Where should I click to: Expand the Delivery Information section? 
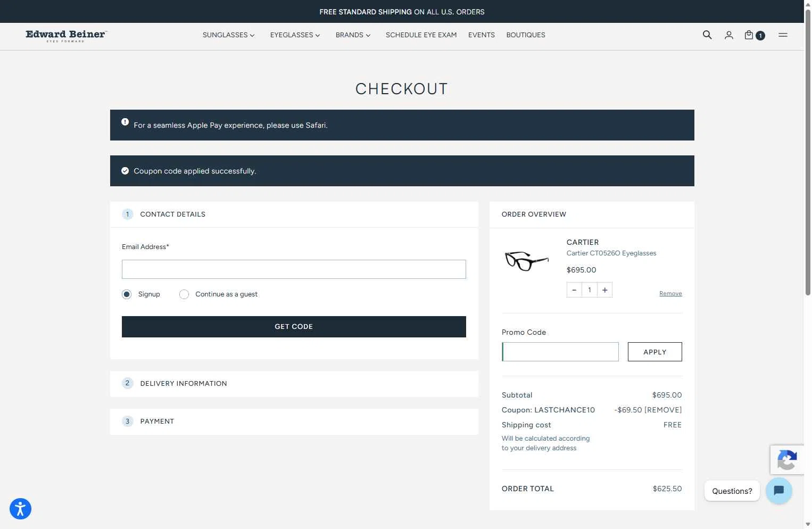pyautogui.click(x=294, y=384)
